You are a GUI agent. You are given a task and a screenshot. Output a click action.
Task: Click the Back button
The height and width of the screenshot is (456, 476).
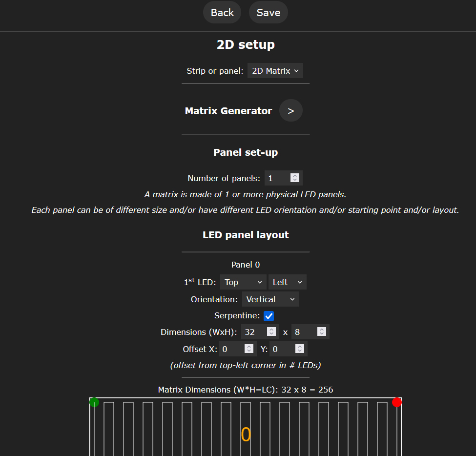coord(222,13)
